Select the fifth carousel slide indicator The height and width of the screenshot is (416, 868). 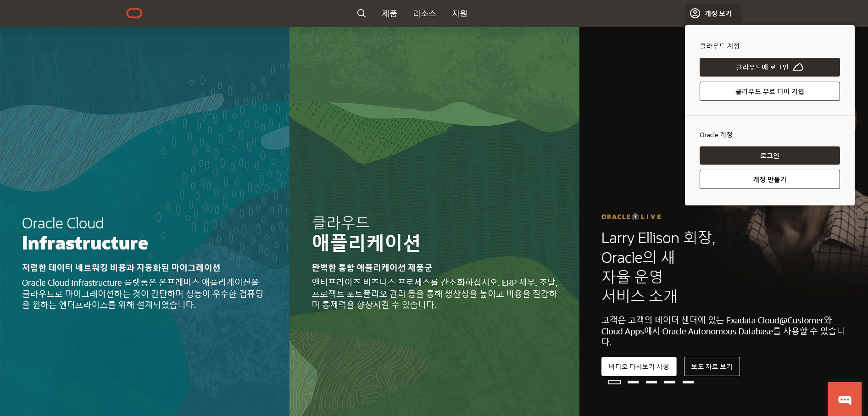coord(688,382)
